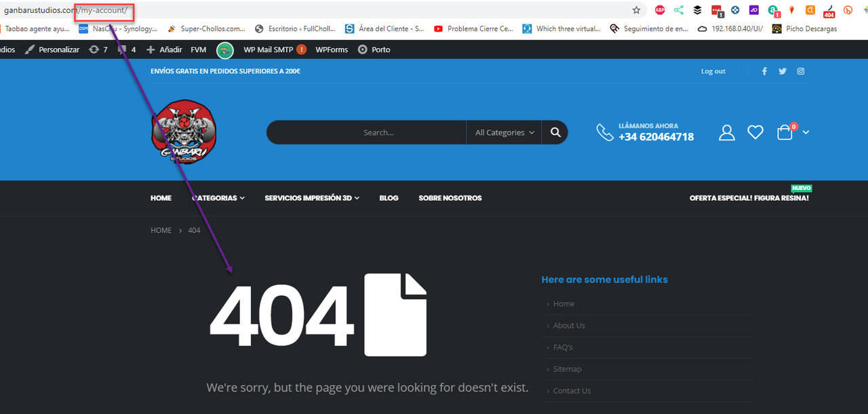Open the Super-Chollos.com bookmark
This screenshot has height=414, width=868.
[x=206, y=29]
